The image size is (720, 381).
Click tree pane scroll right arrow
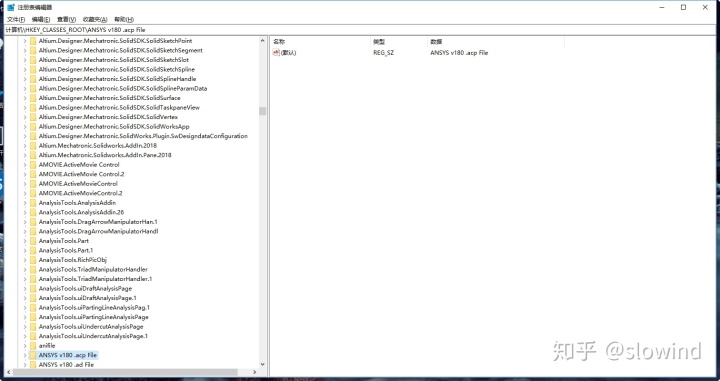coord(255,372)
